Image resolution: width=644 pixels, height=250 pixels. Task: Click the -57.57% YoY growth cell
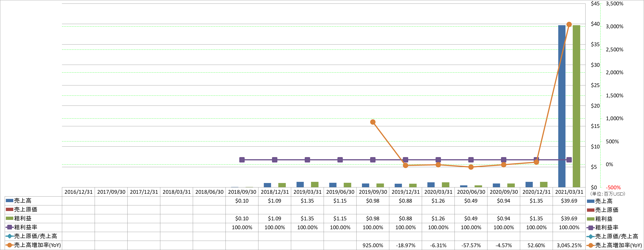[471, 245]
